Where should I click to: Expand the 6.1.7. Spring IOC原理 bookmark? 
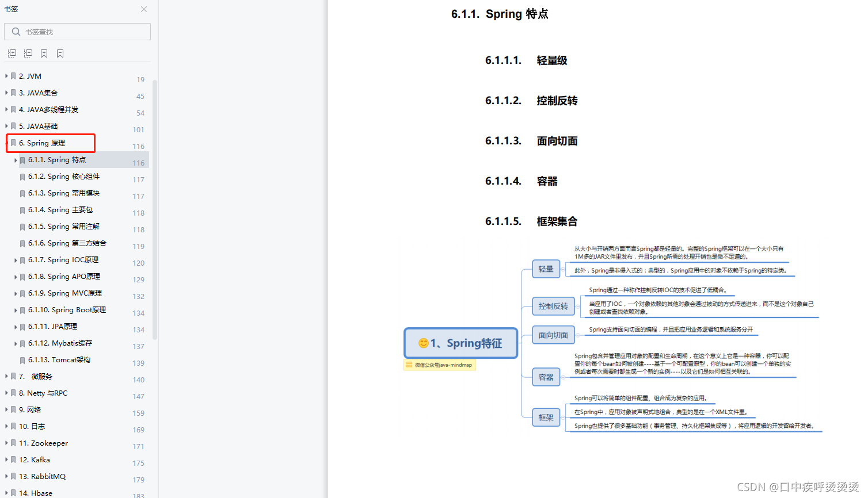point(16,260)
